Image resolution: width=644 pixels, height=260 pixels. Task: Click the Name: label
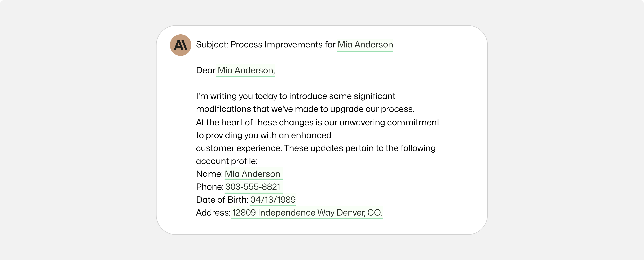[x=209, y=174]
